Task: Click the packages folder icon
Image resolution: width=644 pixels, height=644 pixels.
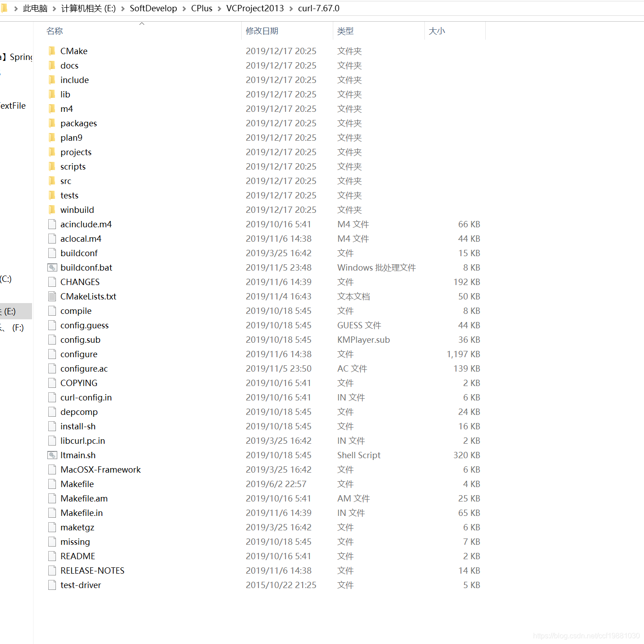Action: [52, 123]
